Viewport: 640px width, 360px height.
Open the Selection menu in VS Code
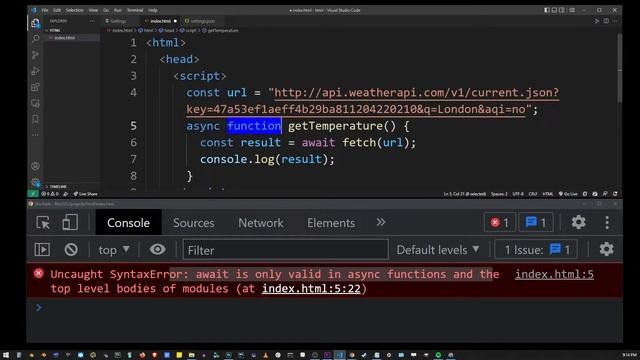75,10
